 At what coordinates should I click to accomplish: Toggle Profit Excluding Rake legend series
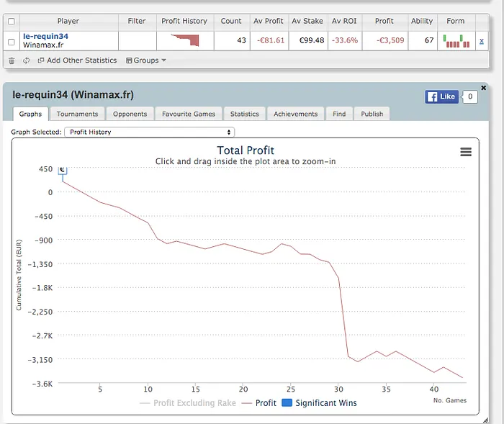[x=188, y=403]
